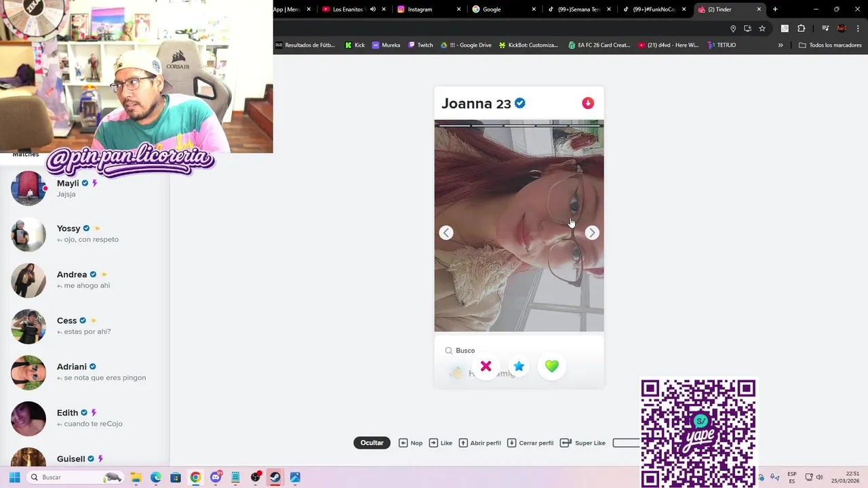Image resolution: width=868 pixels, height=488 pixels.
Task: Open Discord from the taskbar
Action: point(216,477)
